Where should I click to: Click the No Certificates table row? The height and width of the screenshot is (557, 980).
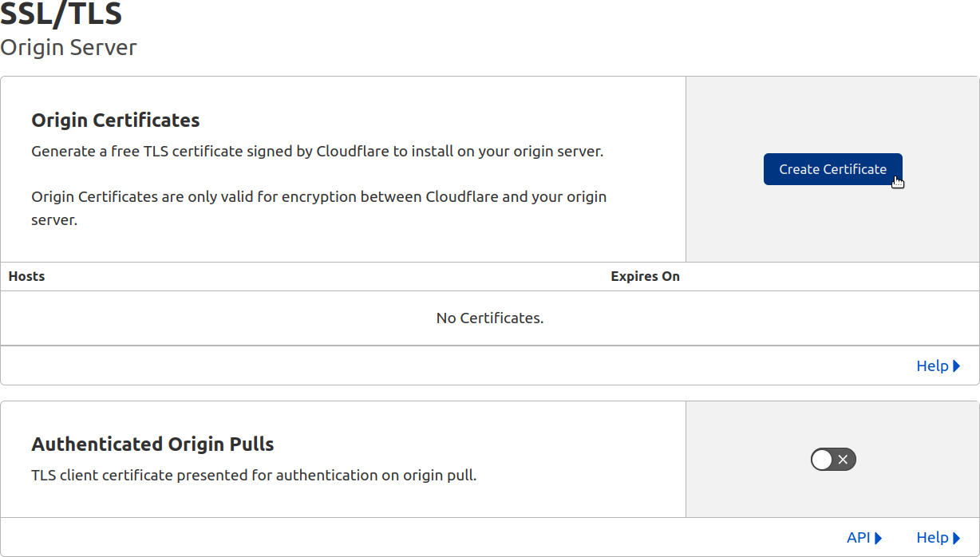pos(489,318)
